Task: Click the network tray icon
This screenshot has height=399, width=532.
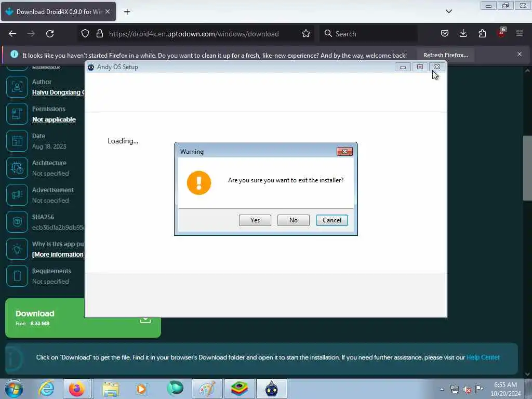Action: [x=454, y=390]
